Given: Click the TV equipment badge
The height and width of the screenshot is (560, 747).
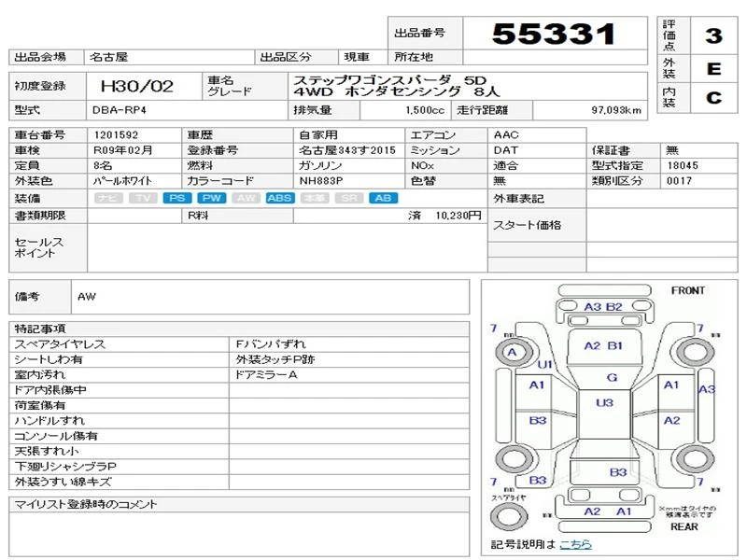Looking at the screenshot, I should (142, 198).
